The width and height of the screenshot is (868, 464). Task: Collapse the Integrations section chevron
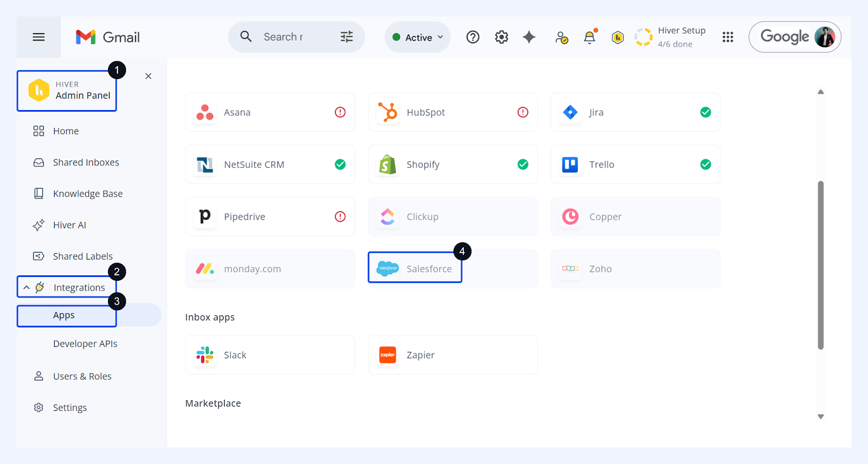click(27, 287)
